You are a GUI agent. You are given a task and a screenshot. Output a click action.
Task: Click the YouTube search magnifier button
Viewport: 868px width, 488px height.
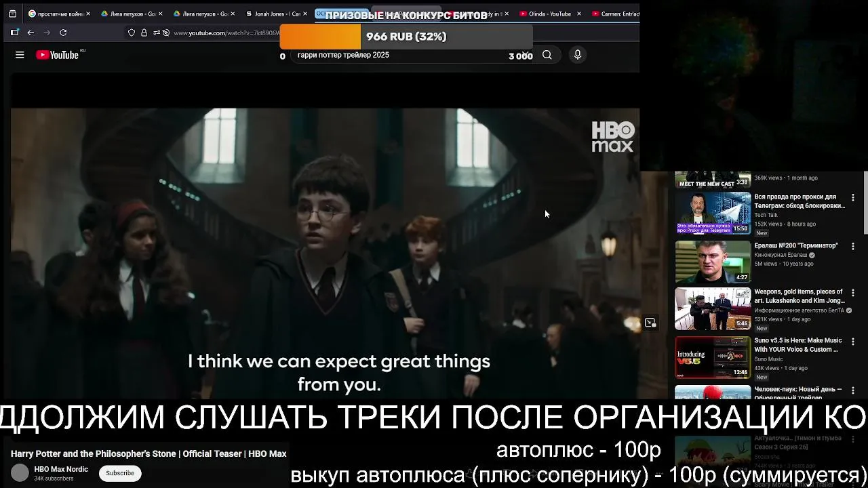(x=547, y=55)
